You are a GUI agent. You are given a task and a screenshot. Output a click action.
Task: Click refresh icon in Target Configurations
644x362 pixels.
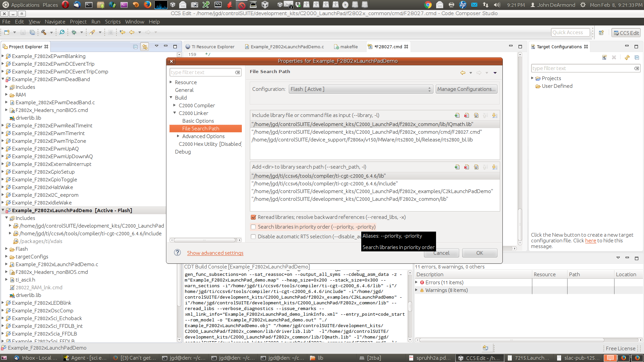[627, 57]
